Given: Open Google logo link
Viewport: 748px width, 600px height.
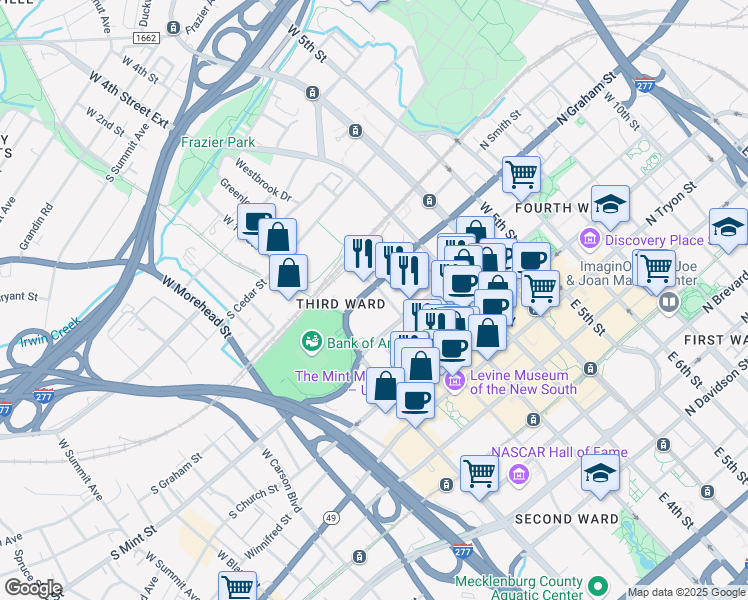Looking at the screenshot, I should point(33,588).
